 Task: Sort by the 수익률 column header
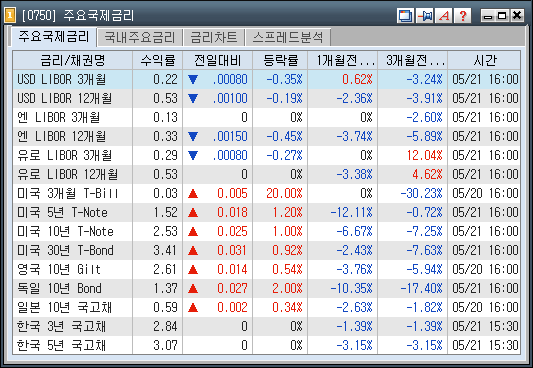pos(158,60)
